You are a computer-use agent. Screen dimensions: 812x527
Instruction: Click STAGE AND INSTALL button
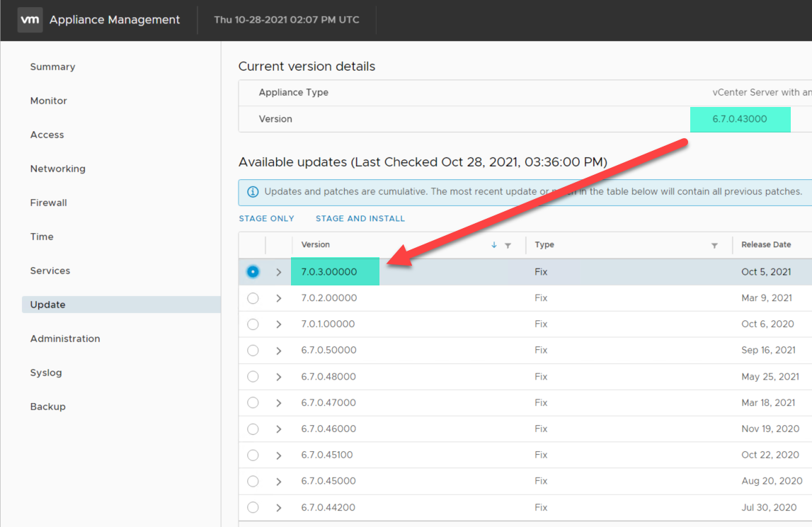pyautogui.click(x=360, y=218)
